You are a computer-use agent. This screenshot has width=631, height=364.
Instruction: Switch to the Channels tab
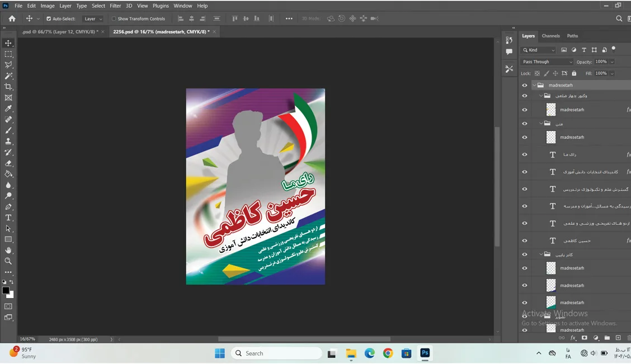550,36
